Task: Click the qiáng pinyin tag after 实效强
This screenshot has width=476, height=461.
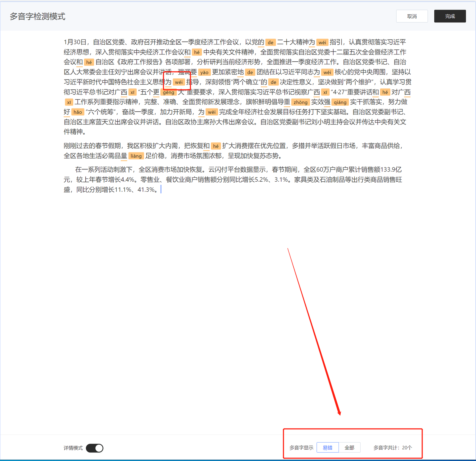Action: coord(340,102)
